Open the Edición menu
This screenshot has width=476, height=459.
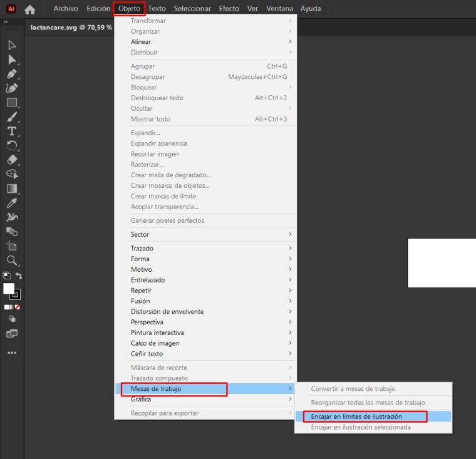98,9
